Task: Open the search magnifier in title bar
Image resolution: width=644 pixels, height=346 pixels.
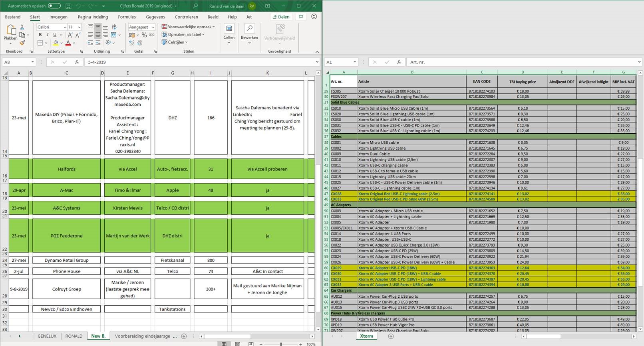Action: 195,6
